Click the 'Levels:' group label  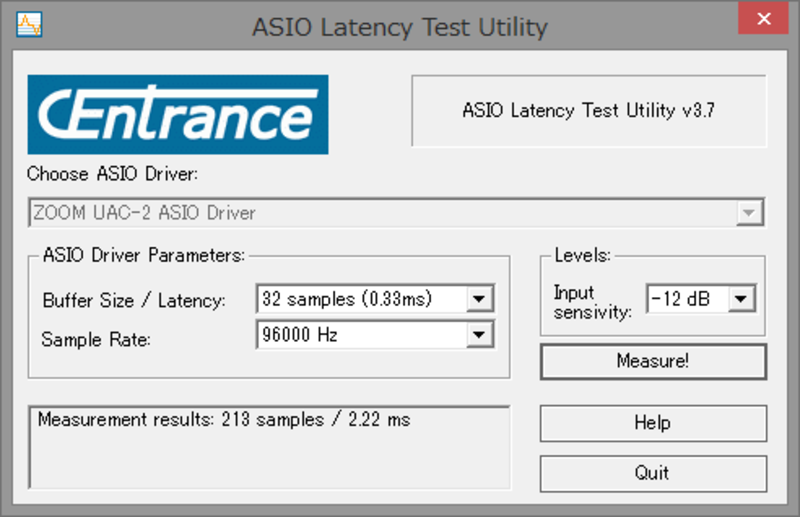click(x=583, y=255)
